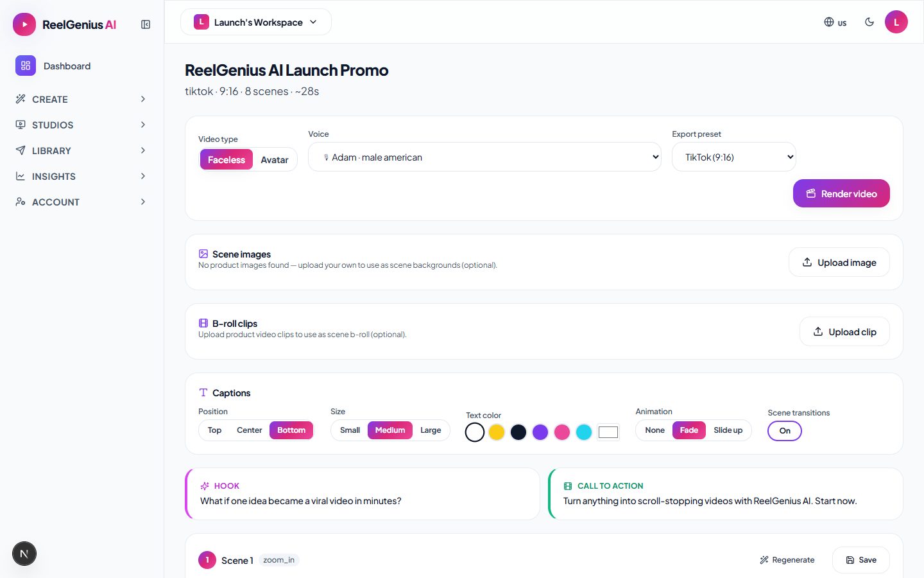Expand the CREATE section chevron
This screenshot has height=578, width=924.
pyautogui.click(x=143, y=99)
